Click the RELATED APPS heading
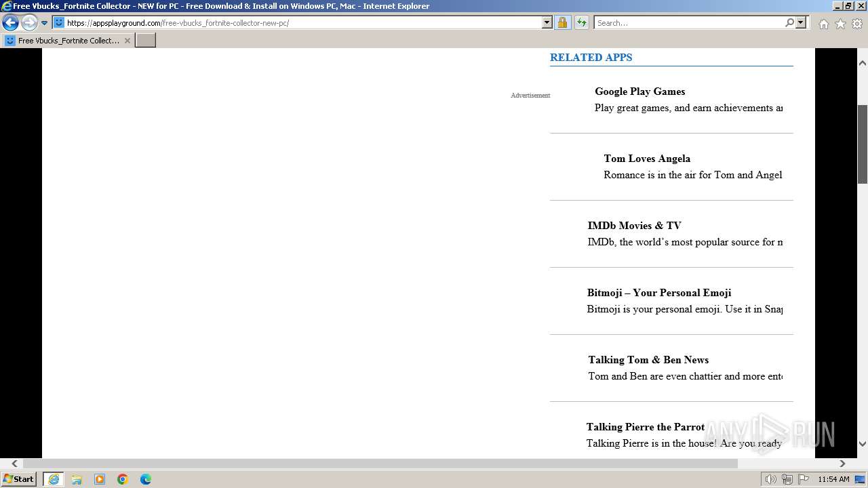868x488 pixels. [591, 58]
